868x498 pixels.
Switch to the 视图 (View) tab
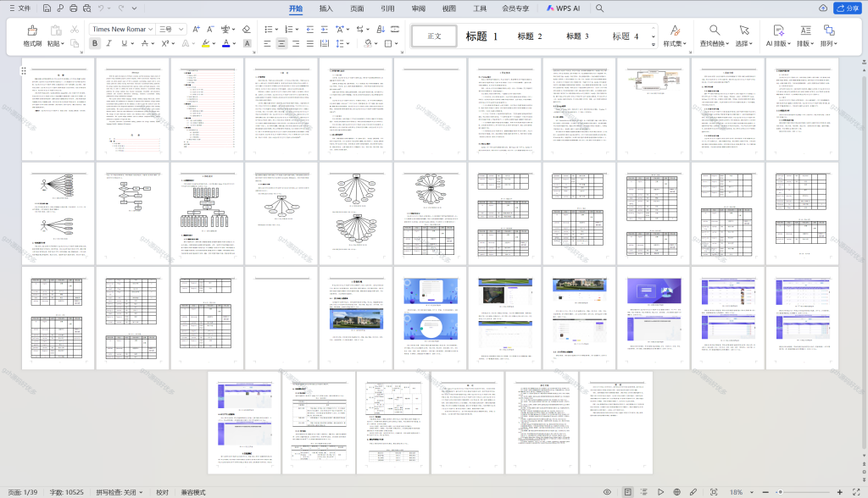point(449,8)
